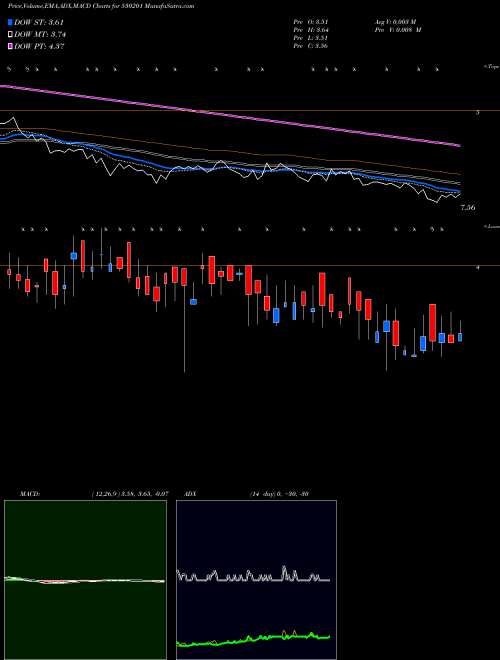
Task: Click the magenta DOW PT legend swatch
Action: coord(10,46)
